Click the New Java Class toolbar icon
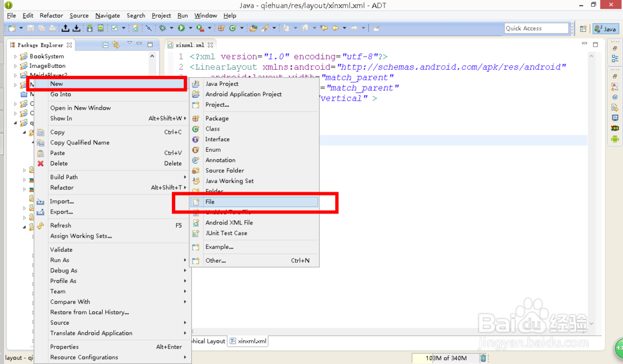This screenshot has width=623, height=364. coord(232,28)
